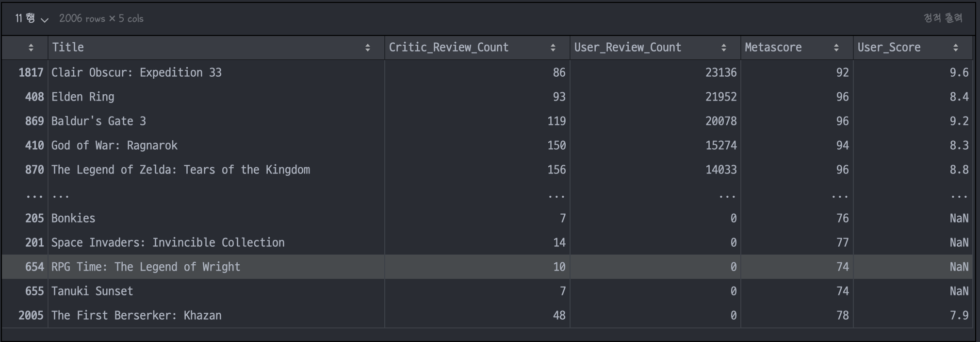
Task: Click user score 8.3
Action: click(x=959, y=145)
